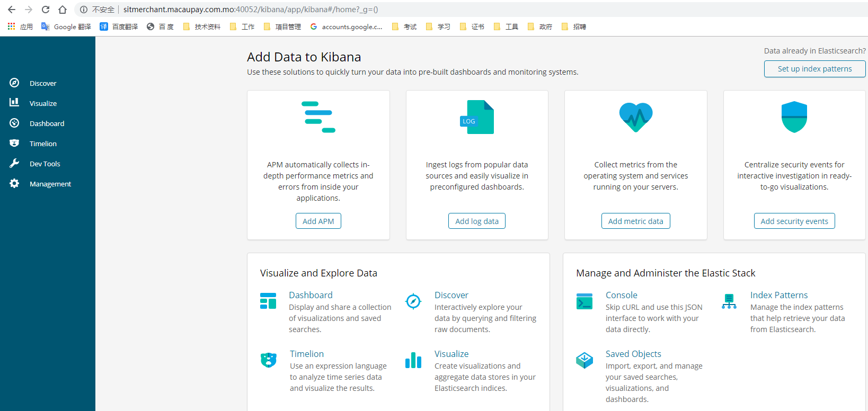
Task: Open the Dashboard link in Explore section
Action: tap(311, 295)
